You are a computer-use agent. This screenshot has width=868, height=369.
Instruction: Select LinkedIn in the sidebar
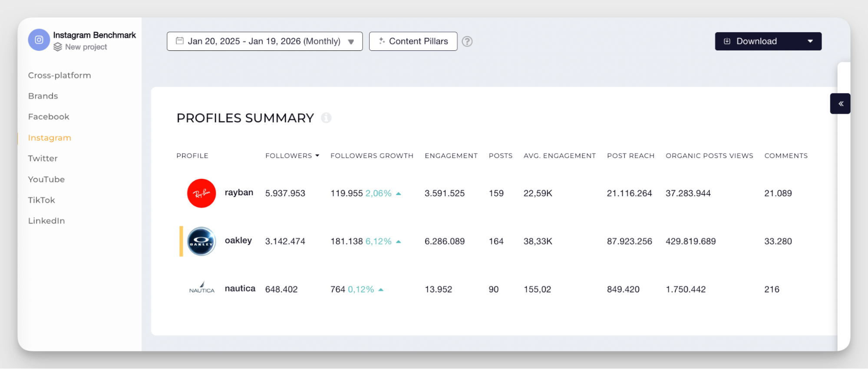pyautogui.click(x=46, y=221)
